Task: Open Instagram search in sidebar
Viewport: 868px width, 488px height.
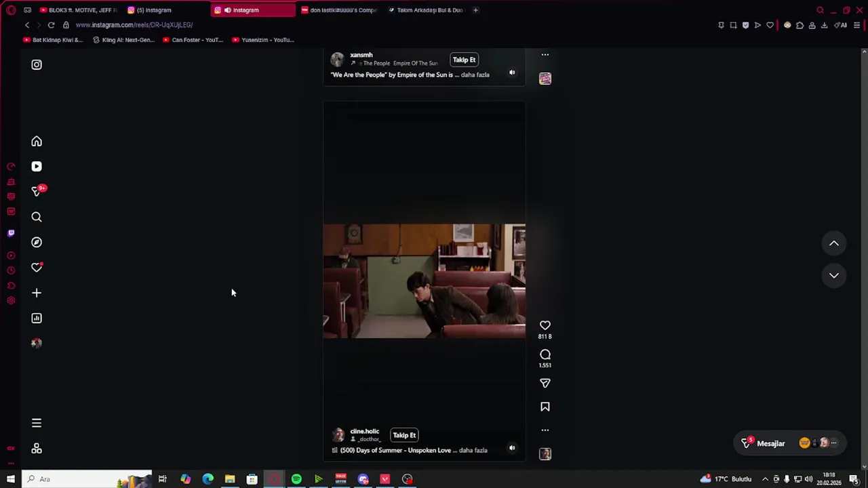Action: pyautogui.click(x=37, y=218)
